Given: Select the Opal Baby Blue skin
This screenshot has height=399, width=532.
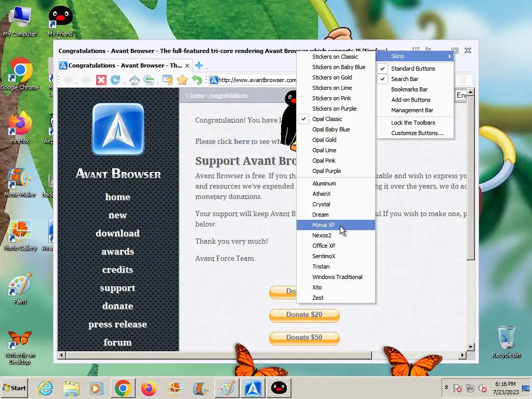Looking at the screenshot, I should 336,129.
